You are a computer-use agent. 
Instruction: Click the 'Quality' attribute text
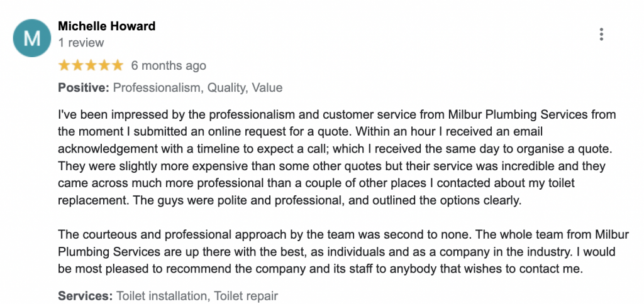227,87
